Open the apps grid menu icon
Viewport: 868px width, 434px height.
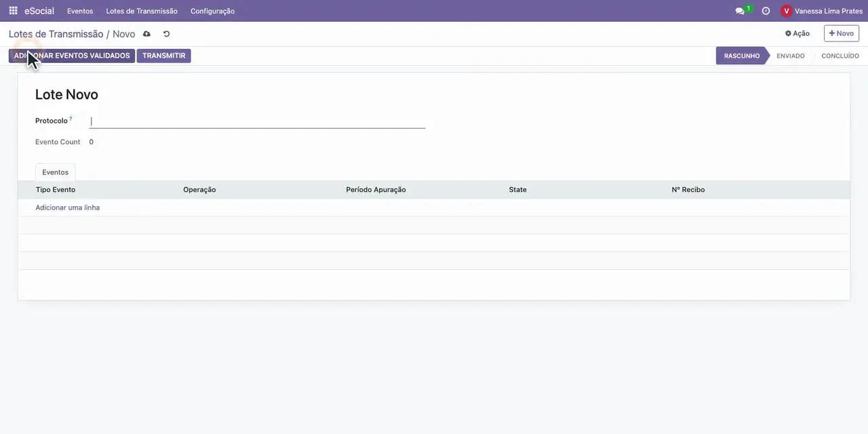tap(13, 11)
